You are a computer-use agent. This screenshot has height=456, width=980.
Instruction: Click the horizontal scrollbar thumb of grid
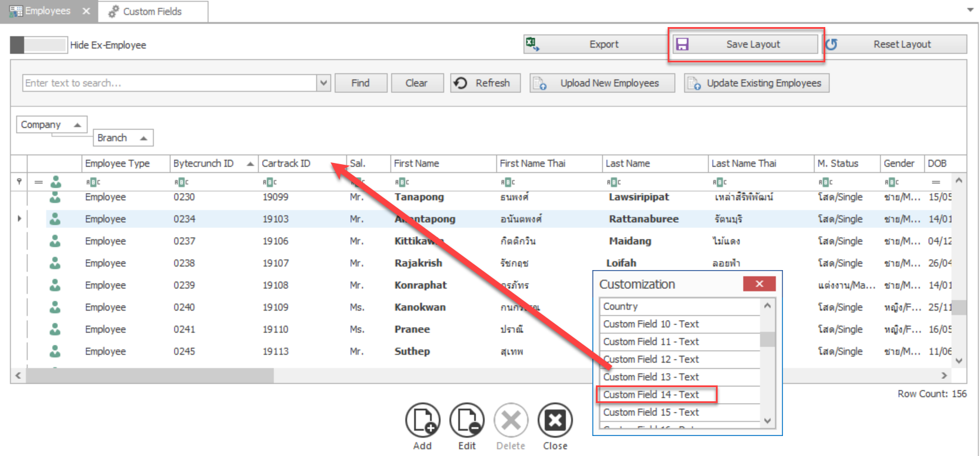149,375
